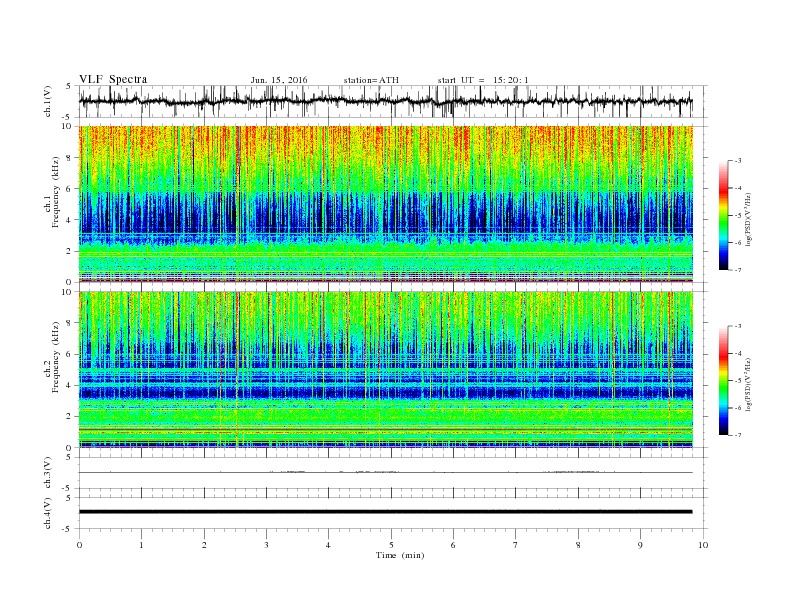Click the "VLF Spectra" plot title
The height and width of the screenshot is (612, 792).
pyautogui.click(x=113, y=79)
